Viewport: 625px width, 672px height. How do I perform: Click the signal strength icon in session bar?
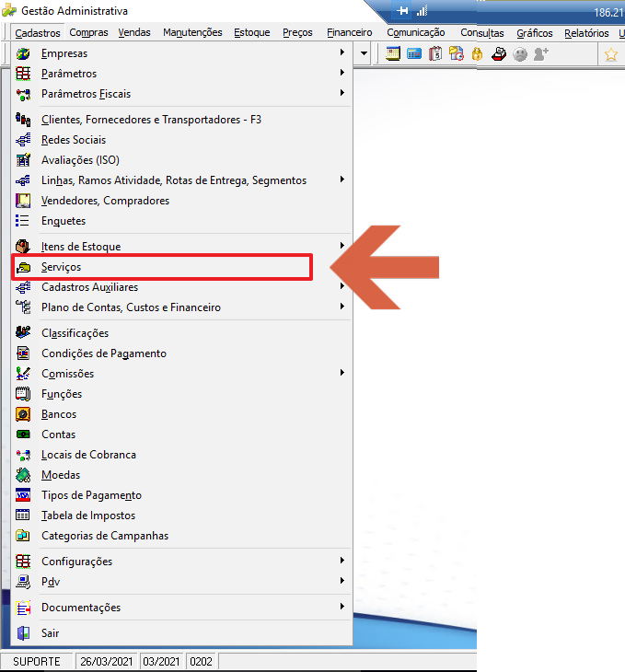(x=422, y=11)
